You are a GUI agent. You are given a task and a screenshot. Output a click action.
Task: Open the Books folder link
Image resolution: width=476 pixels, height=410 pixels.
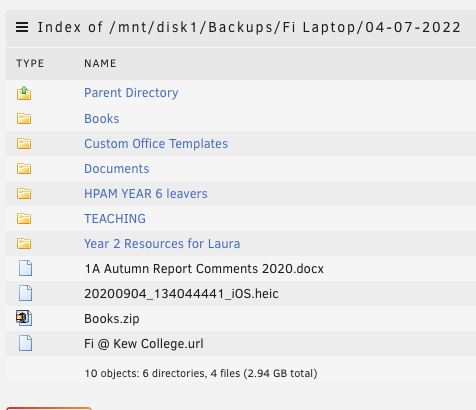[102, 119]
